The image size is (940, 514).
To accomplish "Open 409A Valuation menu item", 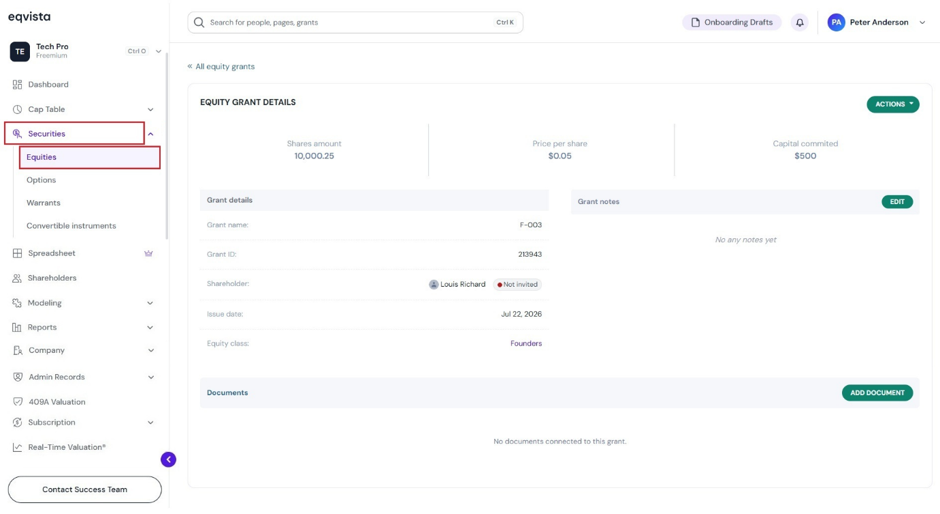I will pyautogui.click(x=57, y=402).
